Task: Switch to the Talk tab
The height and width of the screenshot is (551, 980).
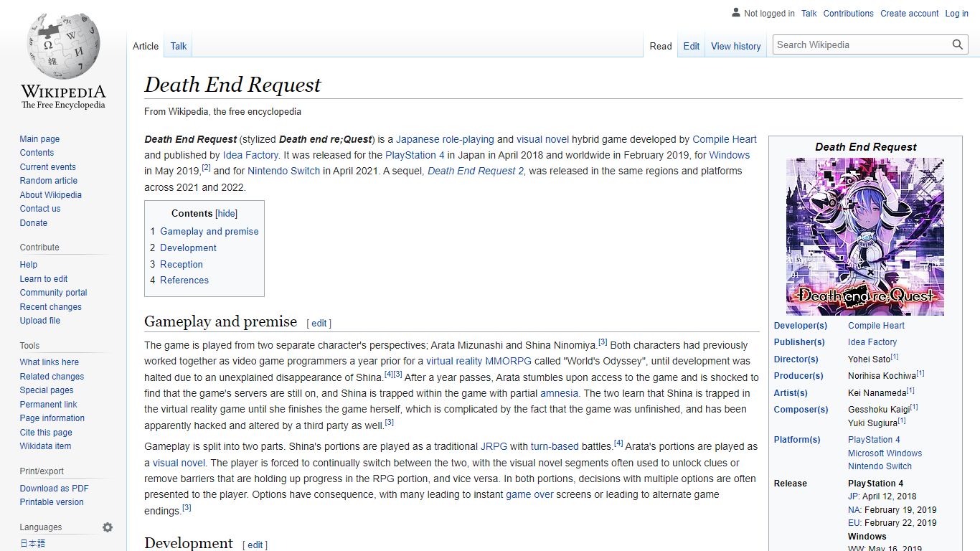Action: [179, 46]
